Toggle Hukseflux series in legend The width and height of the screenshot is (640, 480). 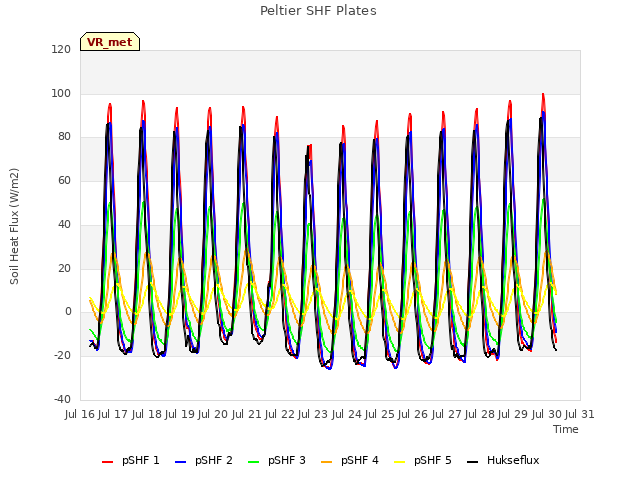pos(503,460)
